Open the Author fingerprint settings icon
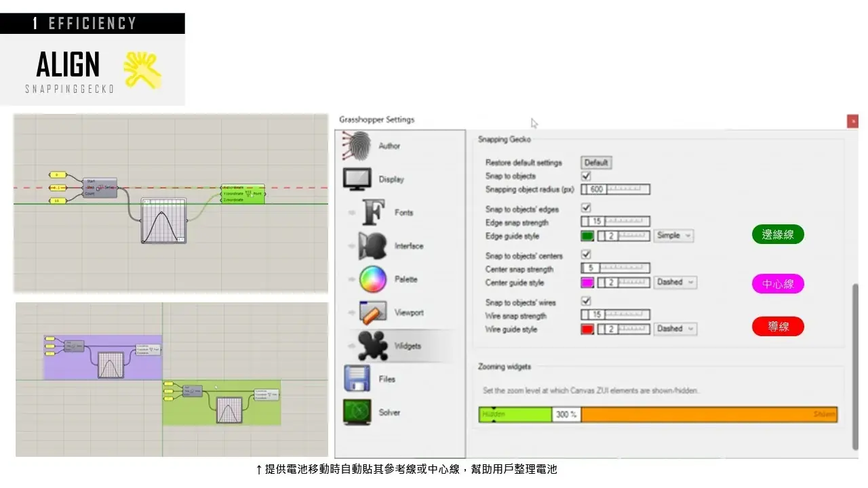This screenshot has height=488, width=868. point(358,146)
